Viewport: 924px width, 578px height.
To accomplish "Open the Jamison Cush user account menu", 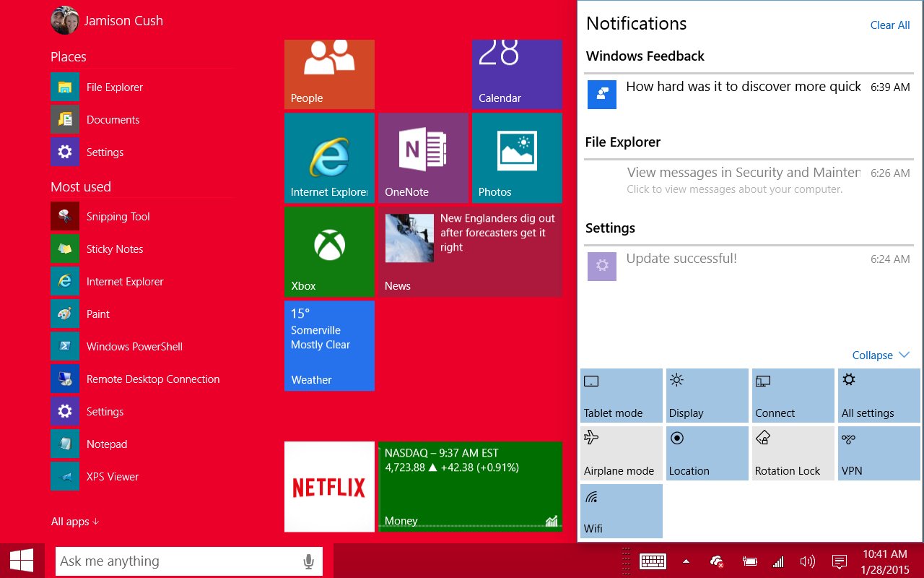I will click(x=107, y=20).
